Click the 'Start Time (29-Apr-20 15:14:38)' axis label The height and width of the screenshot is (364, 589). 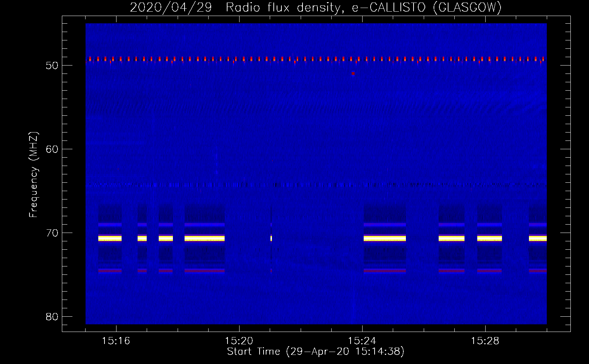(x=316, y=352)
